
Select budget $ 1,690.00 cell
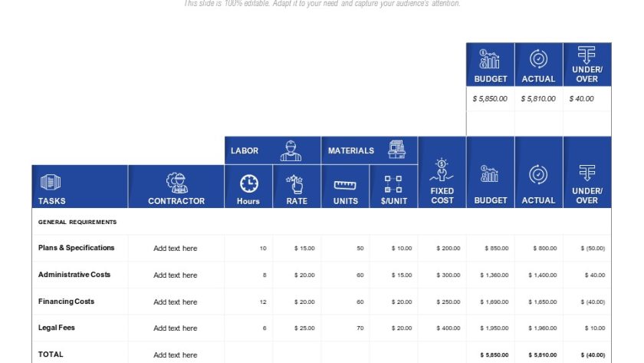coord(494,302)
